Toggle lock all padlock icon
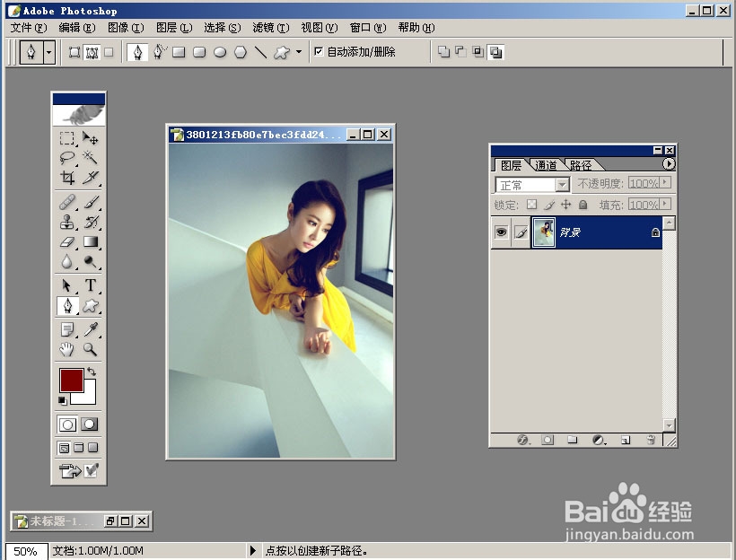This screenshot has width=736, height=560. point(583,205)
